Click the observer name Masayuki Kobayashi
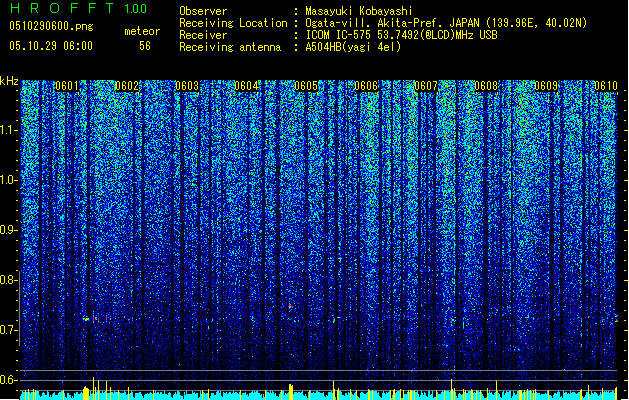 click(359, 11)
